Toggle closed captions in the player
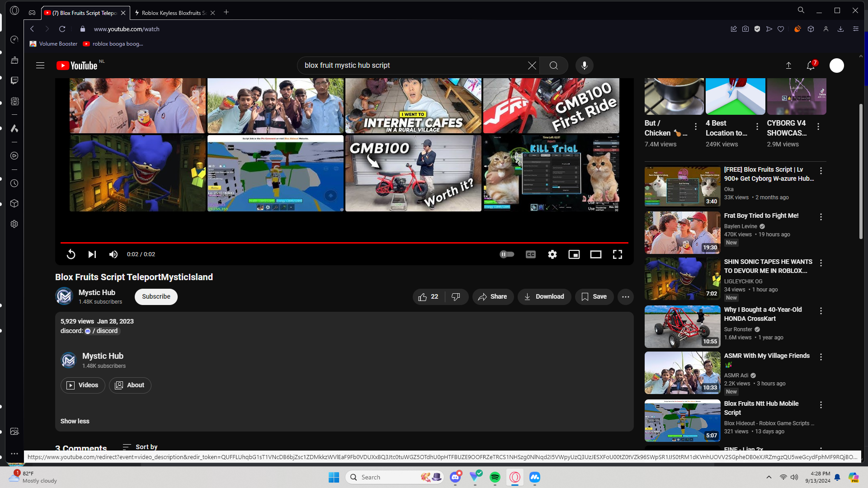Viewport: 868px width, 488px height. click(531, 254)
